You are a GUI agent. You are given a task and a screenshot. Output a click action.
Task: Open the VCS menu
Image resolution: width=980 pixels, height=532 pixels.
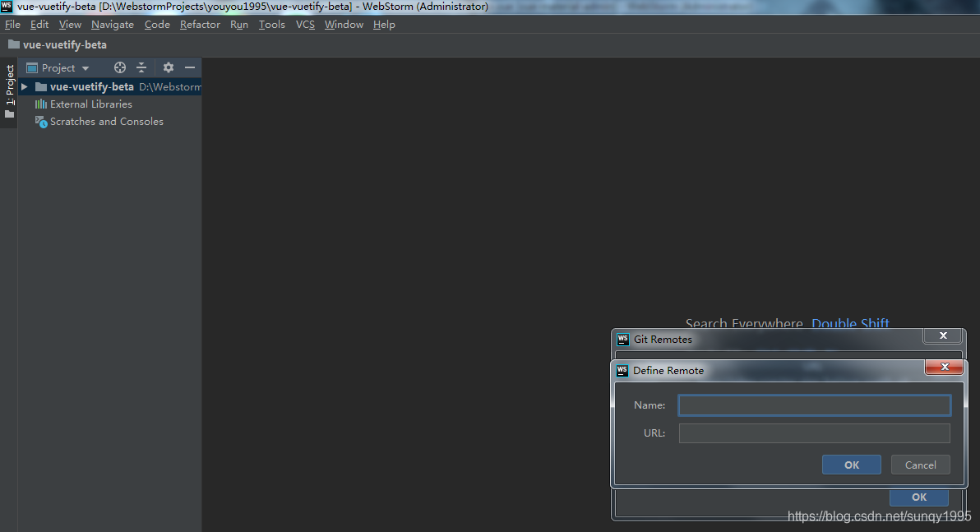tap(305, 25)
